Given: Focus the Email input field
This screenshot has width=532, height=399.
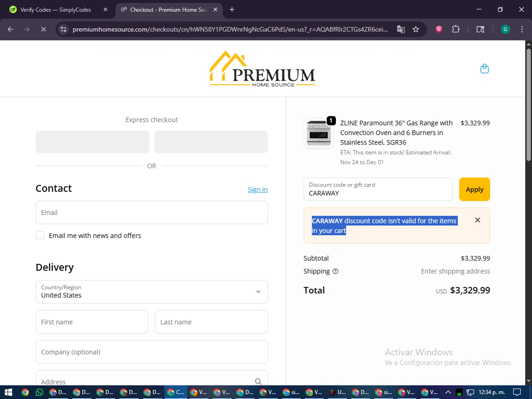Looking at the screenshot, I should (152, 212).
